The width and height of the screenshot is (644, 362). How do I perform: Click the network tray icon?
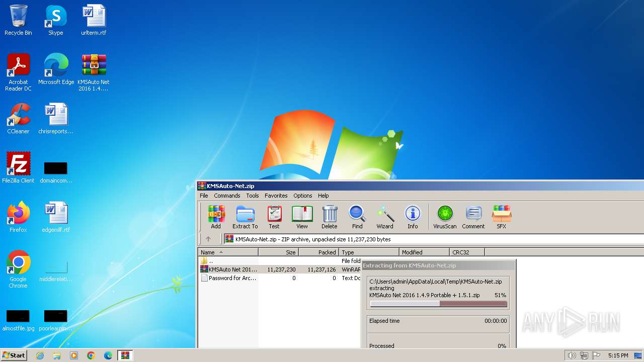click(584, 355)
